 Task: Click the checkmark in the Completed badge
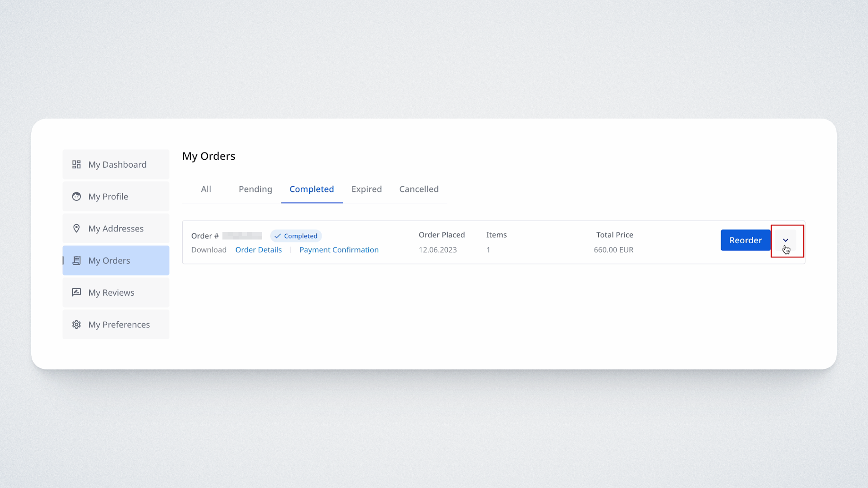278,236
